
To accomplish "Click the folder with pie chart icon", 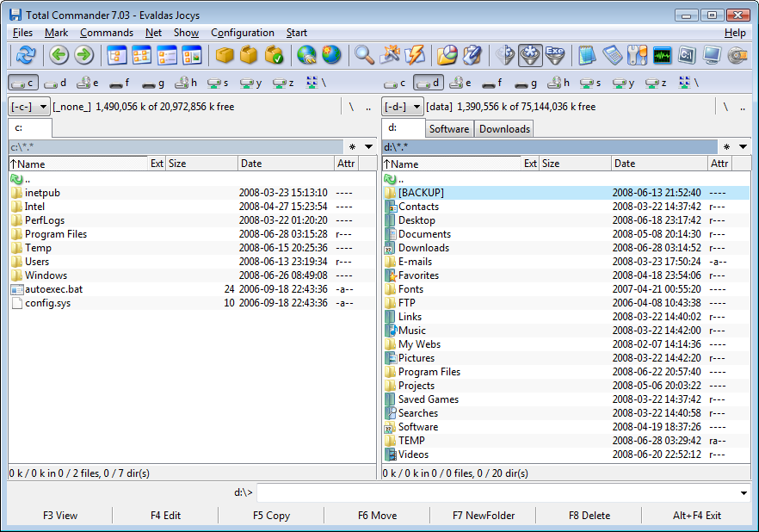I will tap(447, 55).
